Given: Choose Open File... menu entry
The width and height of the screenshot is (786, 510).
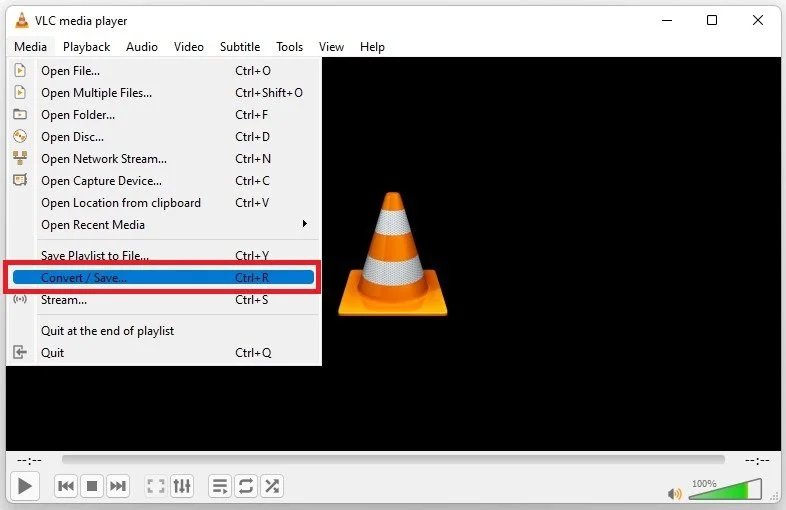Looking at the screenshot, I should (164, 71).
